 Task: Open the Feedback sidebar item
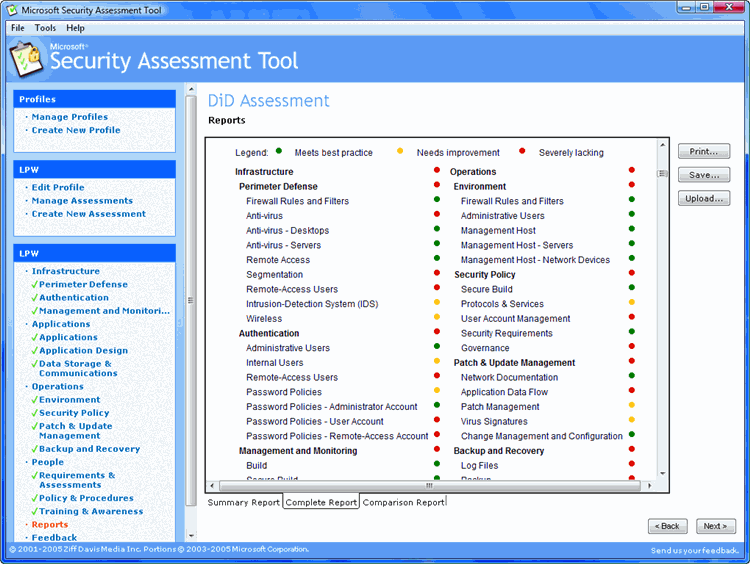tap(54, 538)
